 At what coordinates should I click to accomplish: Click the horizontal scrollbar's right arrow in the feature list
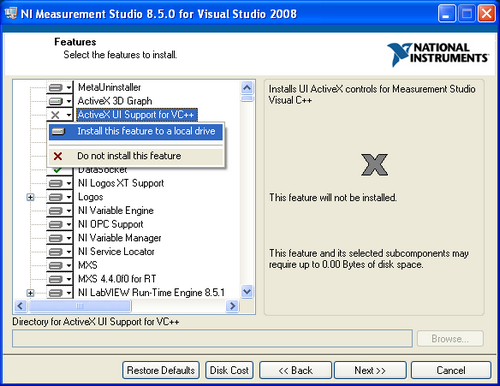(x=232, y=306)
